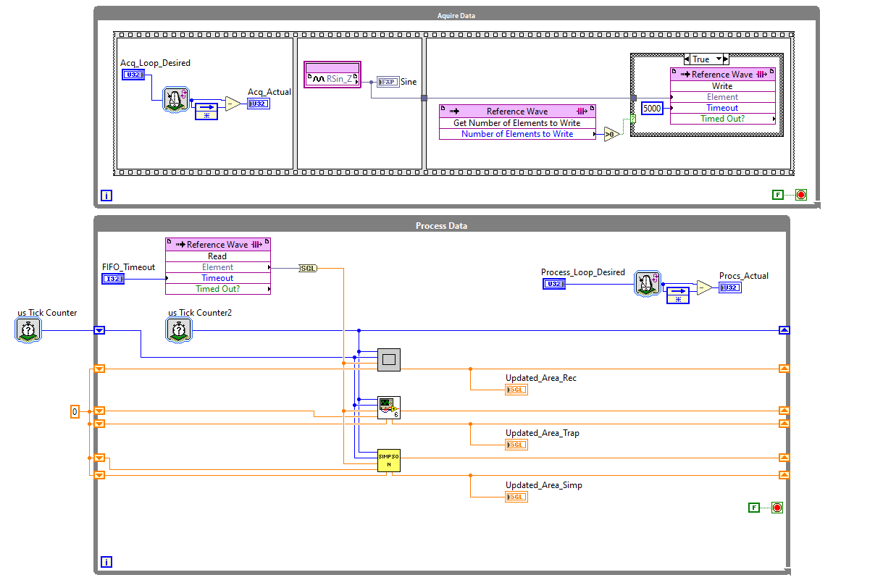Viewport: 883px width, 588px height.
Task: Click the Updated_Area_Trap SGL indicator
Action: pyautogui.click(x=516, y=445)
